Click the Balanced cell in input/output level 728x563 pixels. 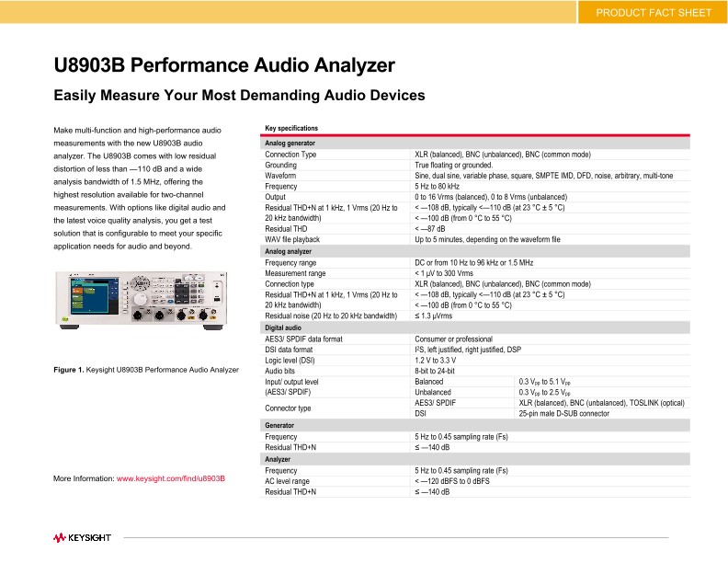(x=428, y=382)
